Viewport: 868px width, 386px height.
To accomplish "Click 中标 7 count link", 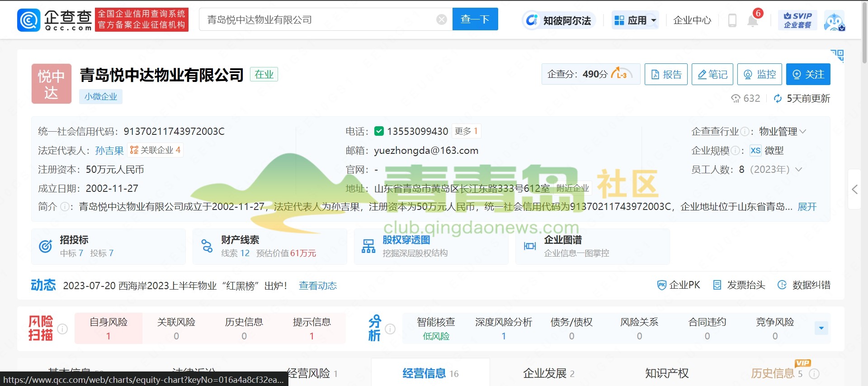I will 71,253.
